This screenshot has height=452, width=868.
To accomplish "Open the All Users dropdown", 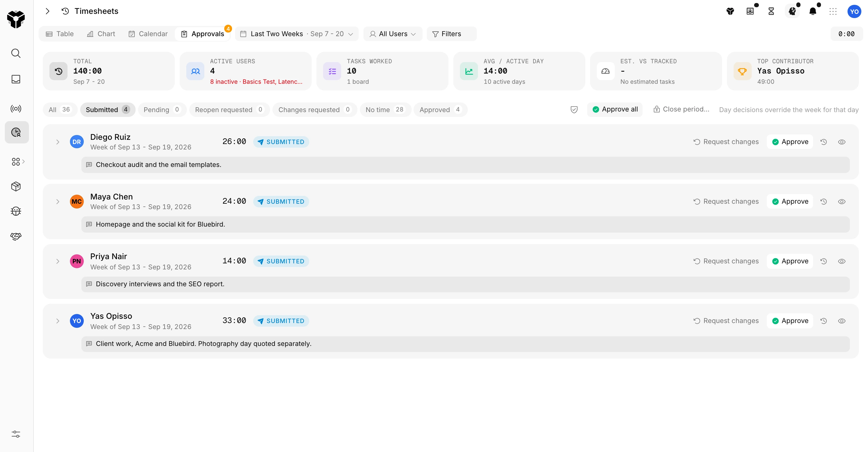I will coord(392,34).
